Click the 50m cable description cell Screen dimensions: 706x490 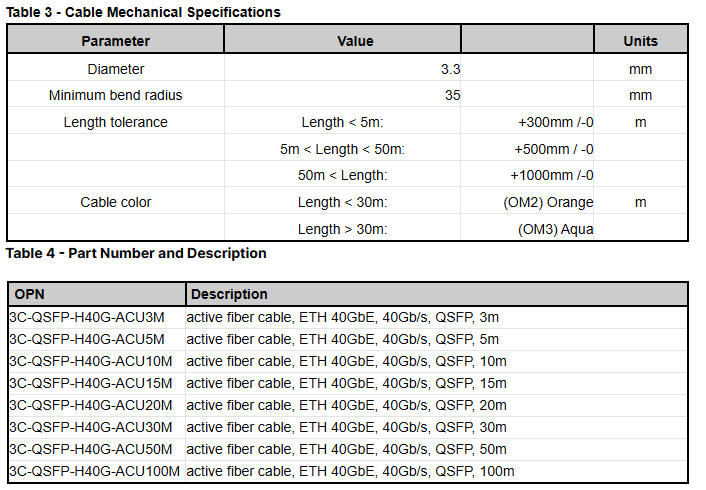coord(346,449)
